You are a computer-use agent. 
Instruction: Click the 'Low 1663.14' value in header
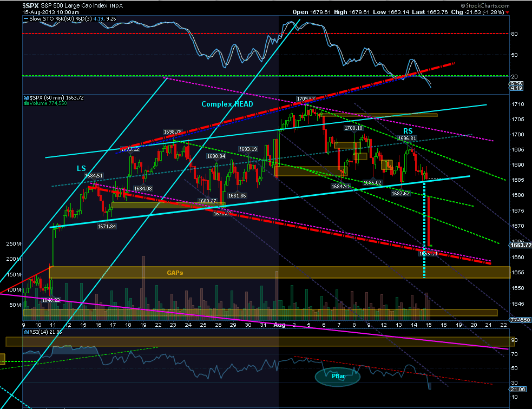pyautogui.click(x=391, y=12)
